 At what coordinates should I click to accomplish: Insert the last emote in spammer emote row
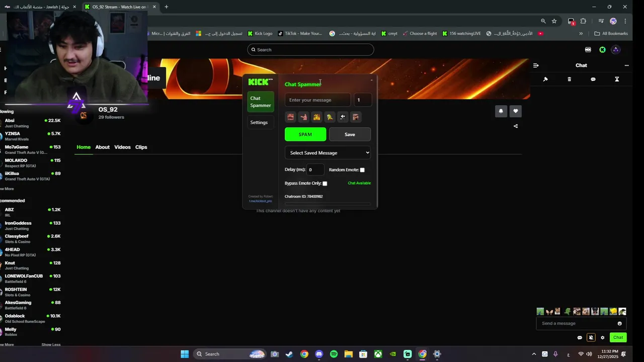356,117
